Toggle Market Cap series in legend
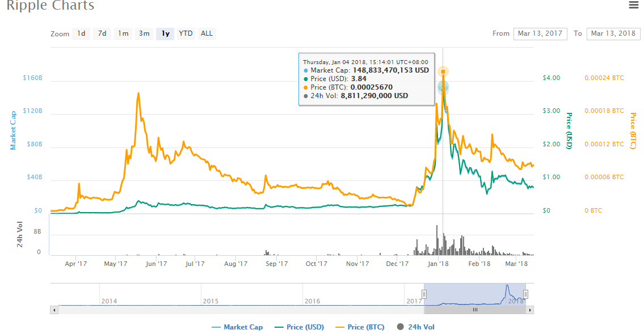Screen dimensions: 644x334 237,327
